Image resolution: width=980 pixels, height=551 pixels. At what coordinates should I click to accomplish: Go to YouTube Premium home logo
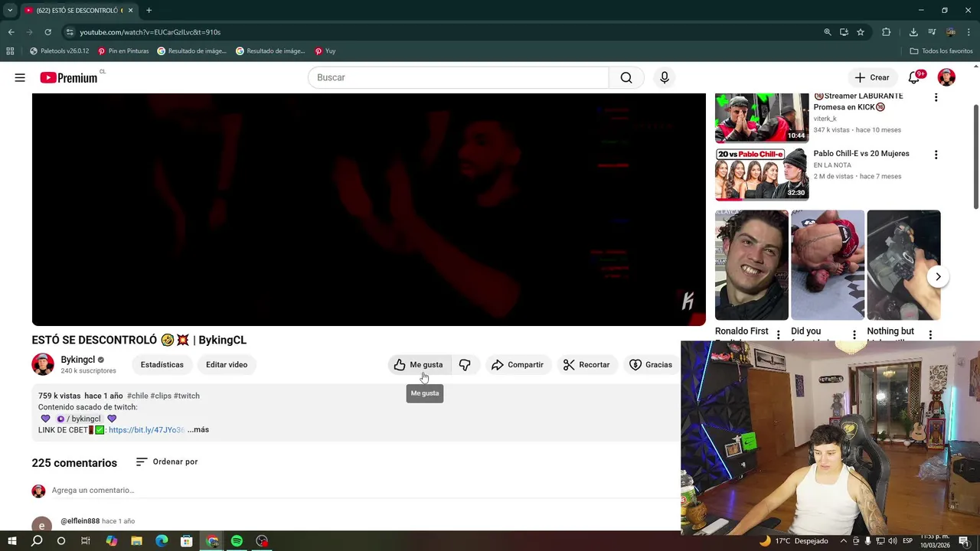[69, 77]
